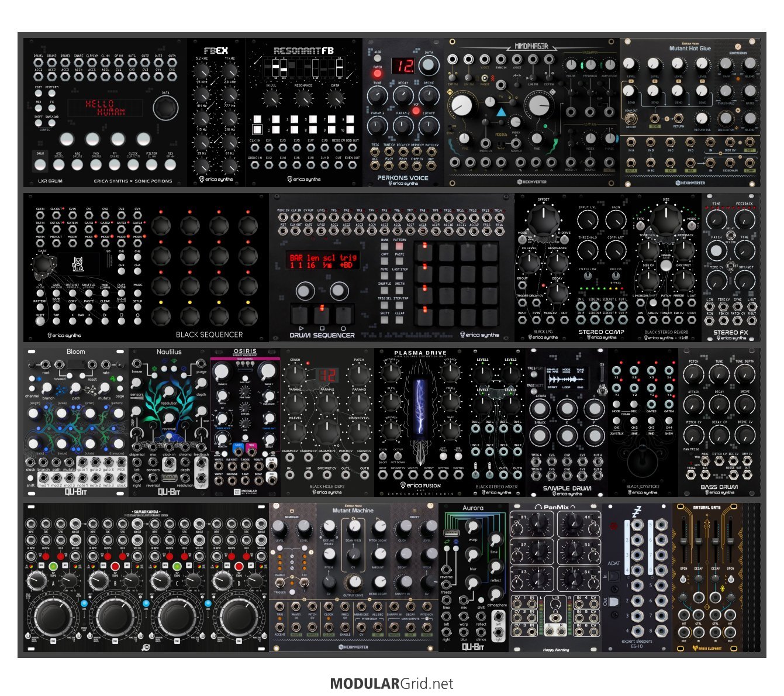
Task: Open the Bass Drum module
Action: pyautogui.click(x=719, y=422)
